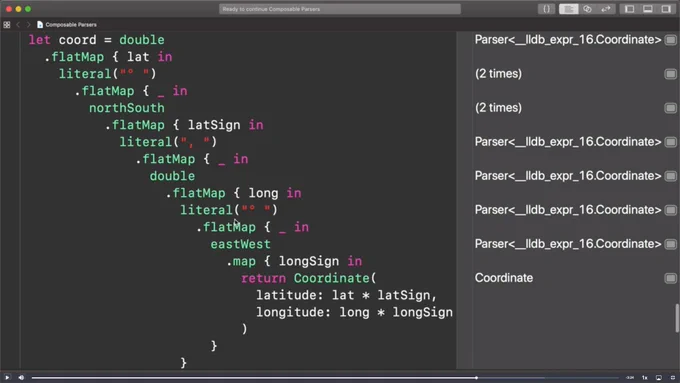Change the 1x playback speed
Screen dimensions: 680x383
point(644,378)
